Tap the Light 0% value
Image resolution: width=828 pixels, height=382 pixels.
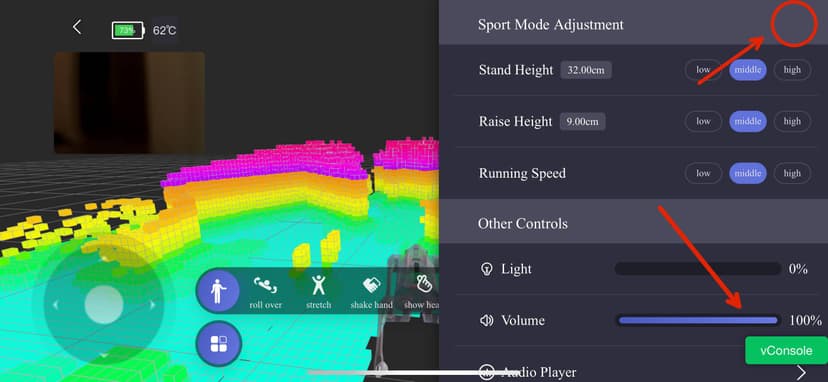point(798,269)
